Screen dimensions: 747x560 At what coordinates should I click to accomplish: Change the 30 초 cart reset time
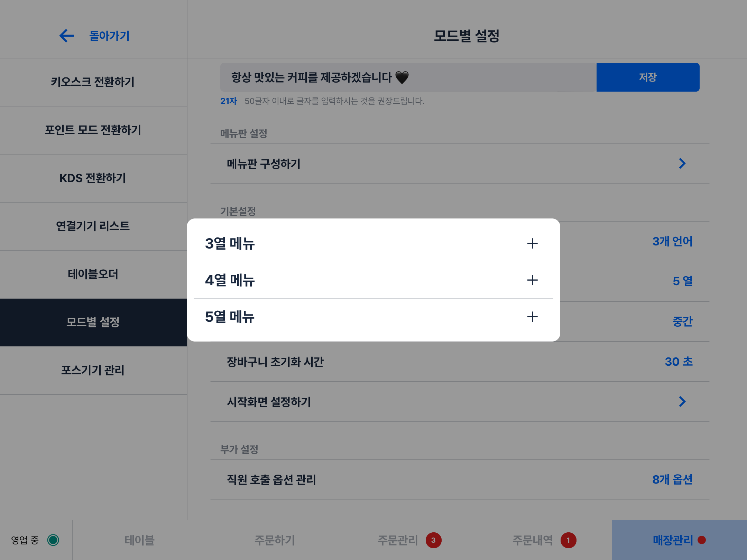[x=679, y=362]
